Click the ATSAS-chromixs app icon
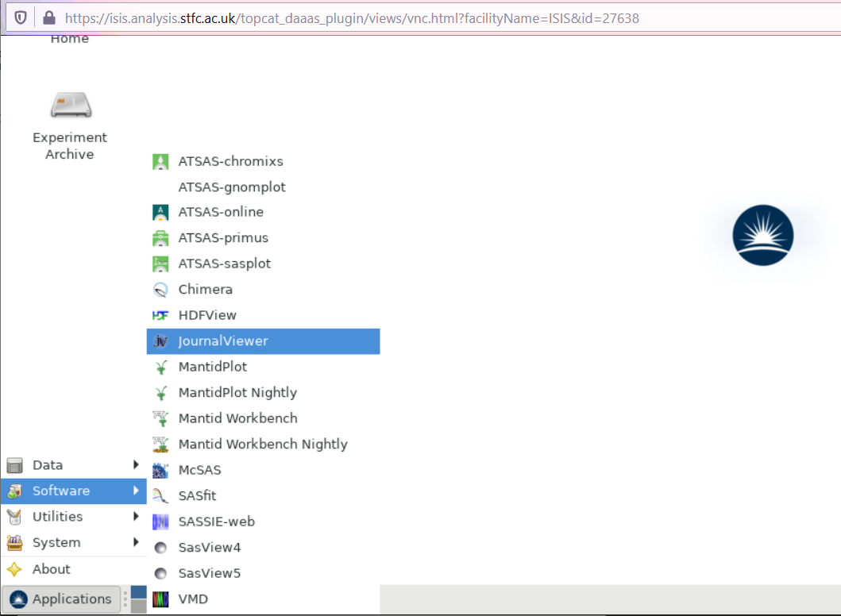841x616 pixels. point(160,162)
